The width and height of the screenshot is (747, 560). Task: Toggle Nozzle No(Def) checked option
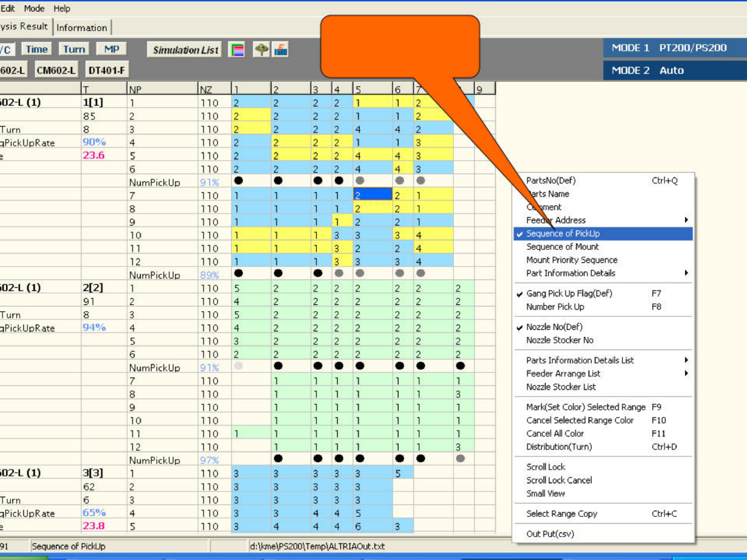(x=554, y=327)
